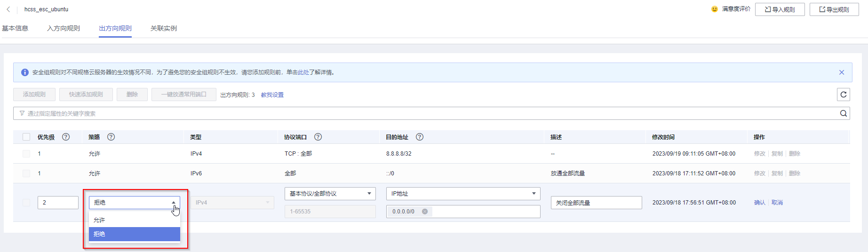This screenshot has height=252, width=868.
Task: Click the 出方向规则: 3 count label
Action: 238,95
